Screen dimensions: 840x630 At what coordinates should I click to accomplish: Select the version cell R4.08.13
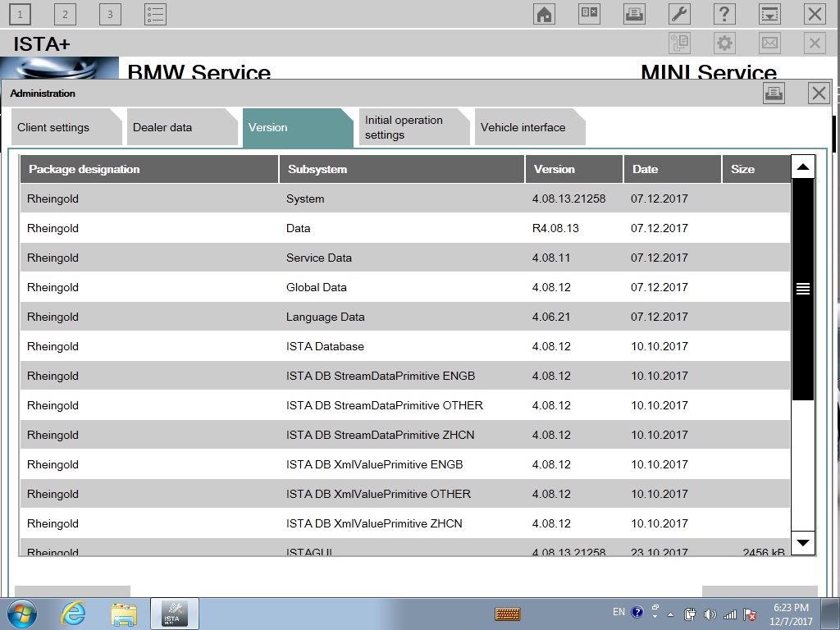click(555, 228)
